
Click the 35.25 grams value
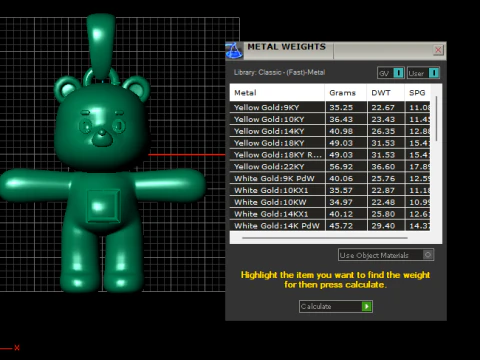(x=341, y=107)
